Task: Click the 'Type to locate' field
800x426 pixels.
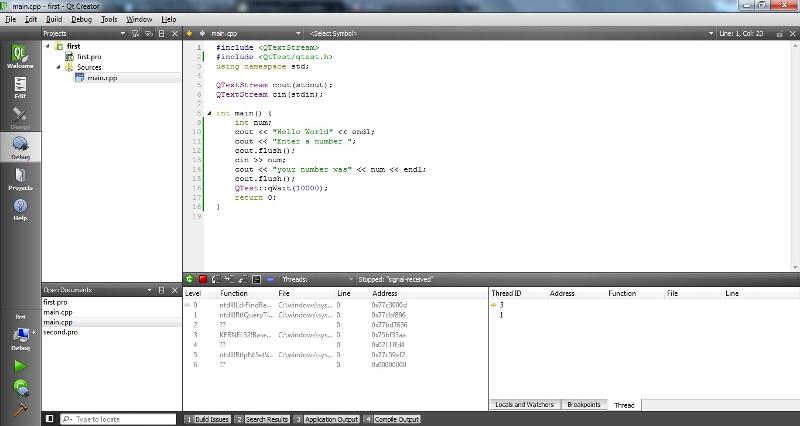Action: [118, 419]
